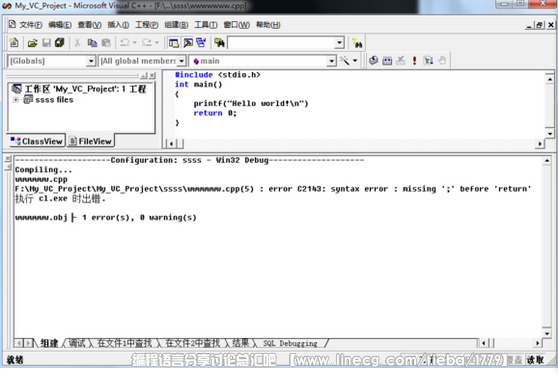Open the [Globals] class dropdown
The image size is (558, 377).
pos(91,61)
